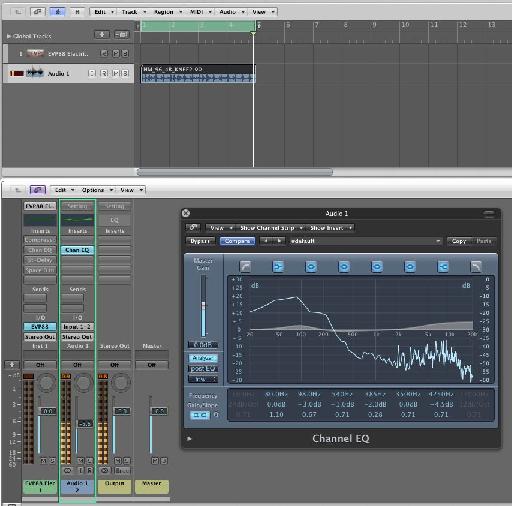The width and height of the screenshot is (512, 506).
Task: Open the Audio menu in arrange toolbar
Action: (x=232, y=12)
